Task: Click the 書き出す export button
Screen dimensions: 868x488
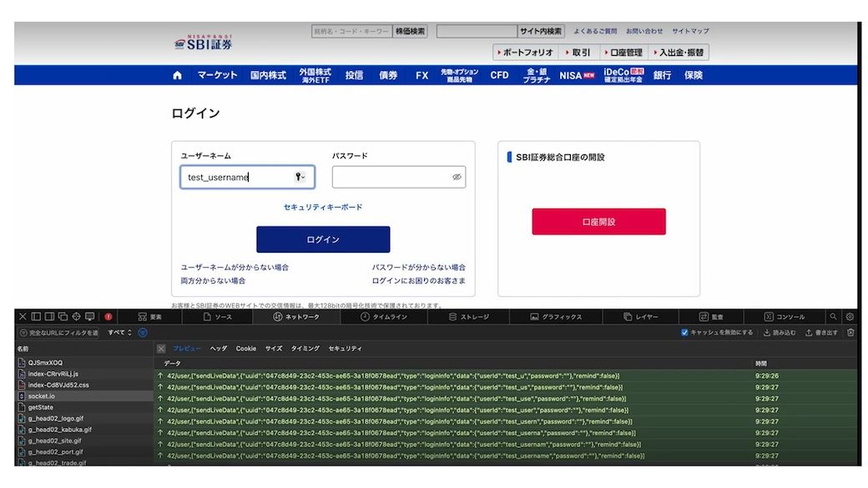Action: 821,333
